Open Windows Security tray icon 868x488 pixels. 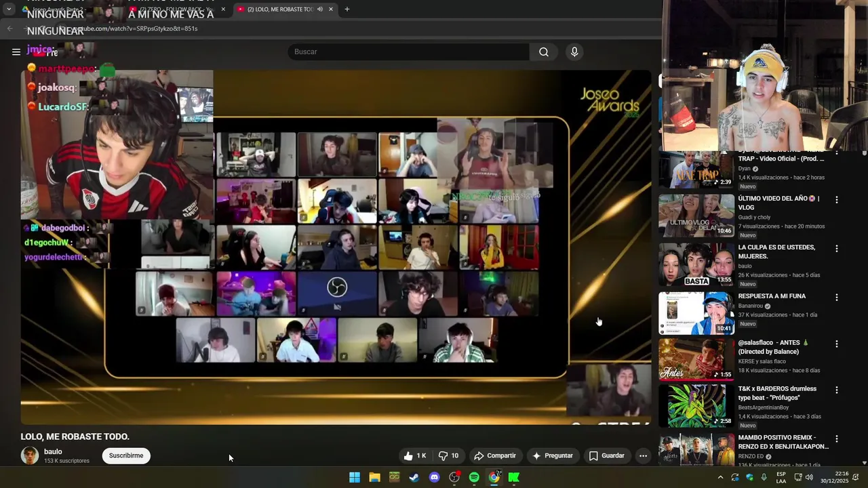pos(749,477)
